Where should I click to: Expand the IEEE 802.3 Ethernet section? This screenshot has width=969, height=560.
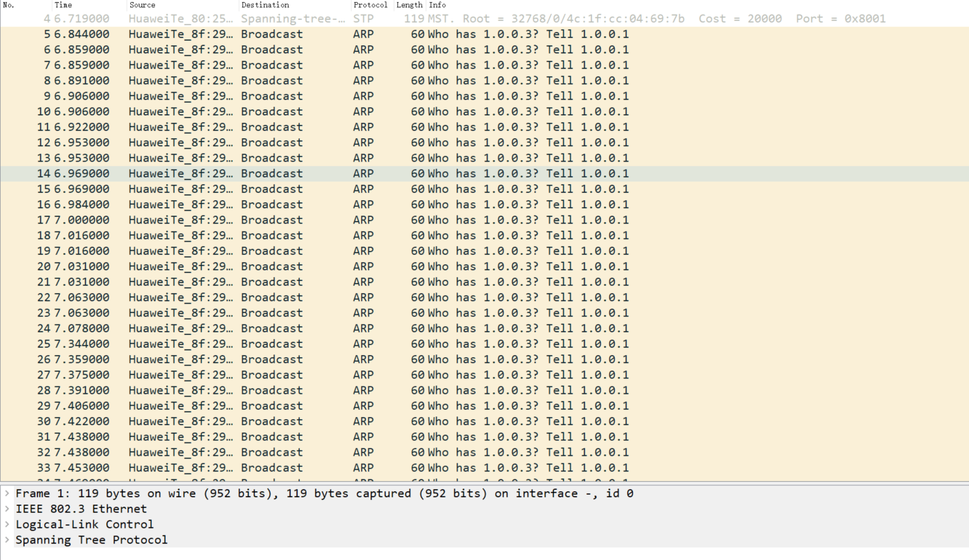point(7,509)
